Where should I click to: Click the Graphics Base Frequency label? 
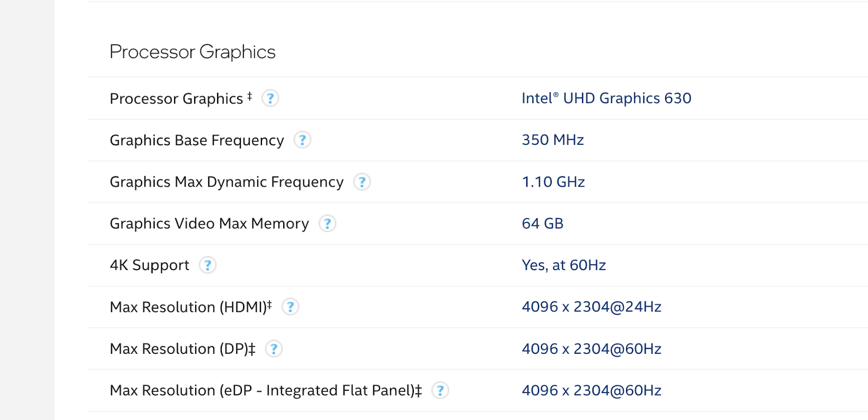click(196, 141)
